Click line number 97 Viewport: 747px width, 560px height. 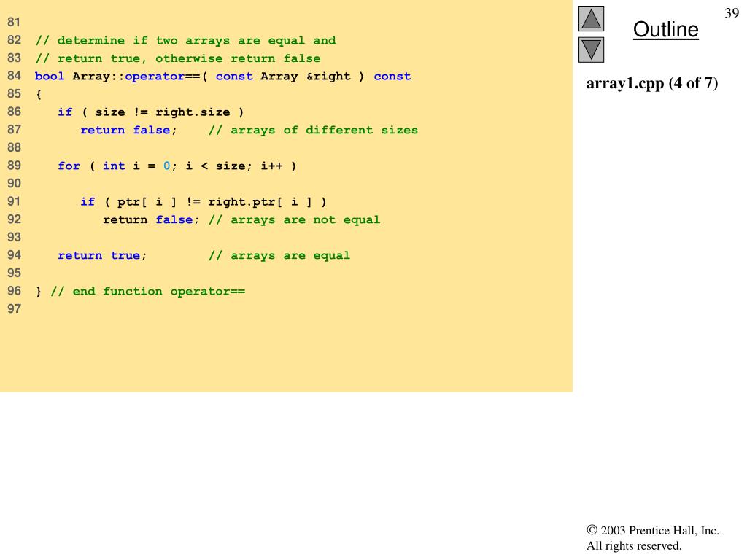(14, 309)
